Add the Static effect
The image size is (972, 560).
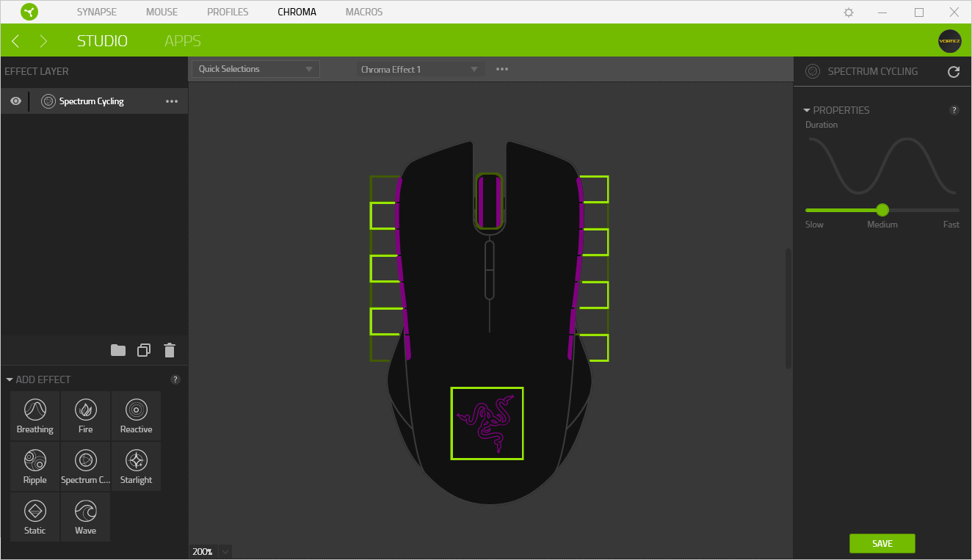click(35, 517)
